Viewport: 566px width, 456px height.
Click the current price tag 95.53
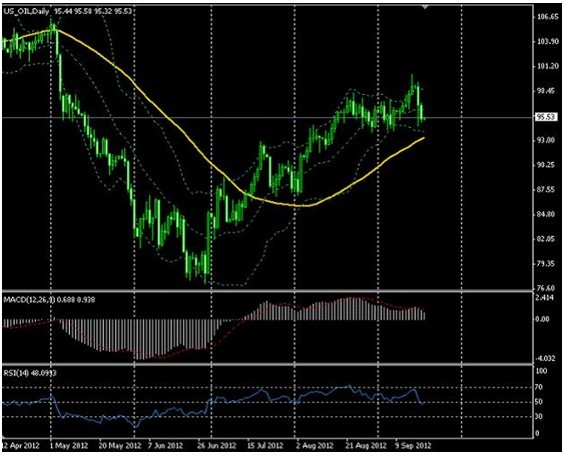pos(547,117)
